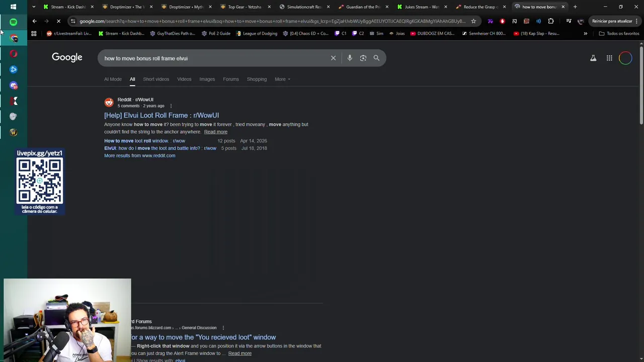Switch to the Simulationcraft Results tab
The width and height of the screenshot is (644, 362).
coord(304,7)
